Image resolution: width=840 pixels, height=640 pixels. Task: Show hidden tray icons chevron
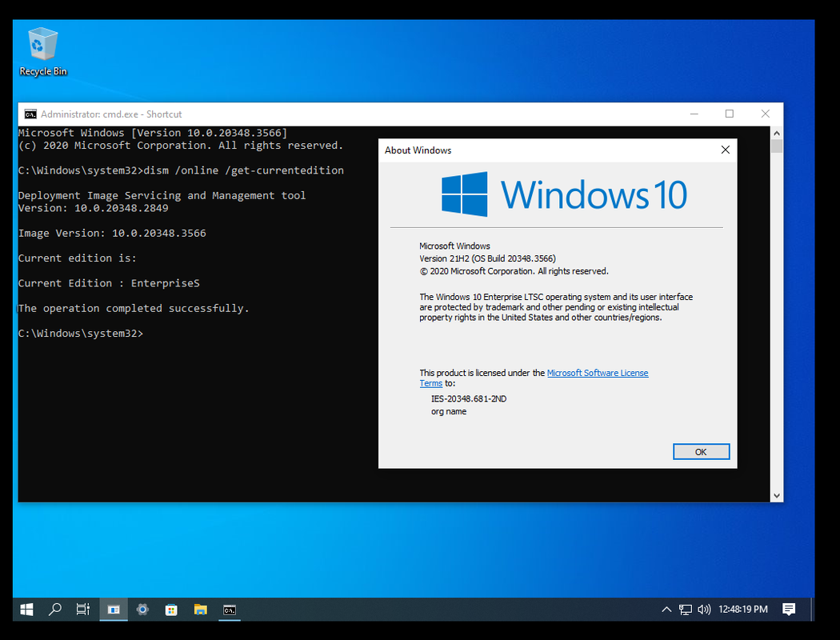click(x=666, y=610)
